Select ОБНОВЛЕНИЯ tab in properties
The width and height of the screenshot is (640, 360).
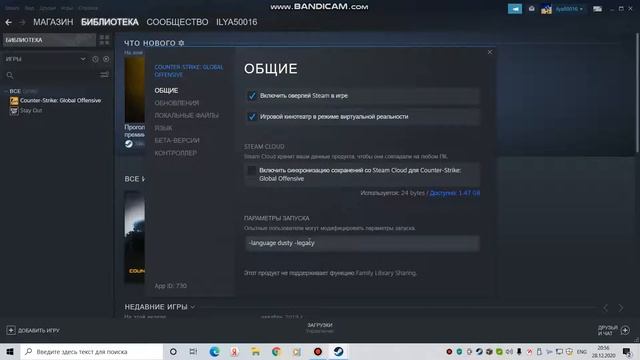click(177, 103)
